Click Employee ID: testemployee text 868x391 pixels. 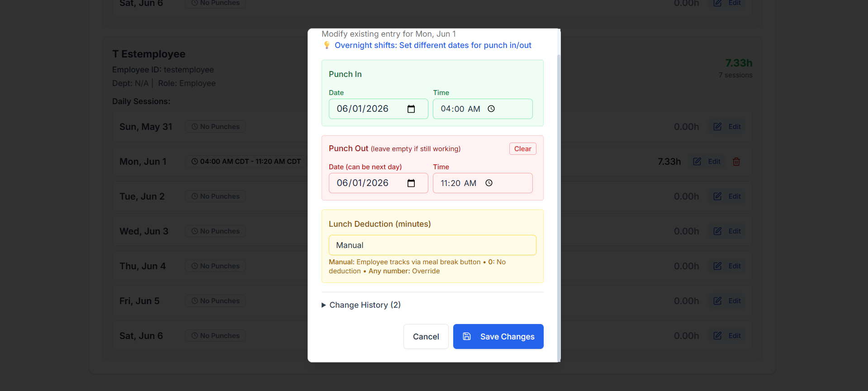coord(163,70)
